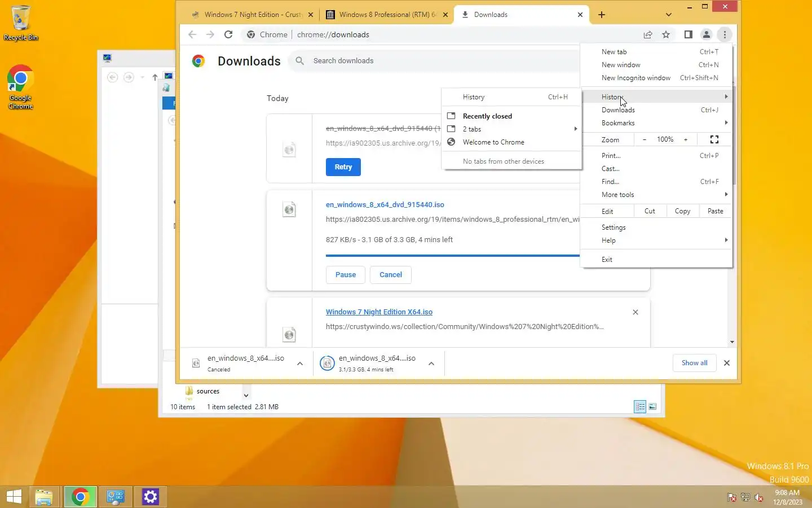Viewport: 812px width, 508px height.
Task: Retry the canceled en_windows_8 download
Action: 343,167
